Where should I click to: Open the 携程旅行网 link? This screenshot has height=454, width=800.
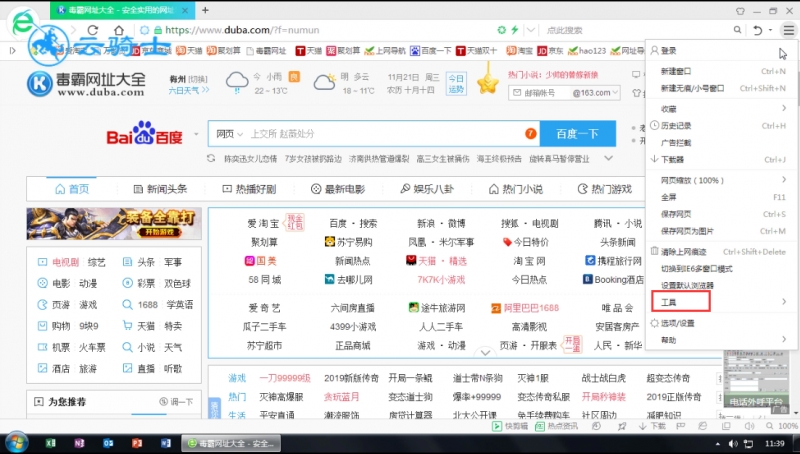(613, 261)
